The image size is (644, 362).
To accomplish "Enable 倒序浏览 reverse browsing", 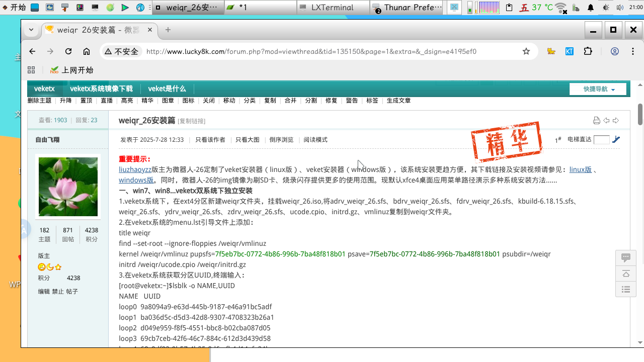I will tap(281, 140).
